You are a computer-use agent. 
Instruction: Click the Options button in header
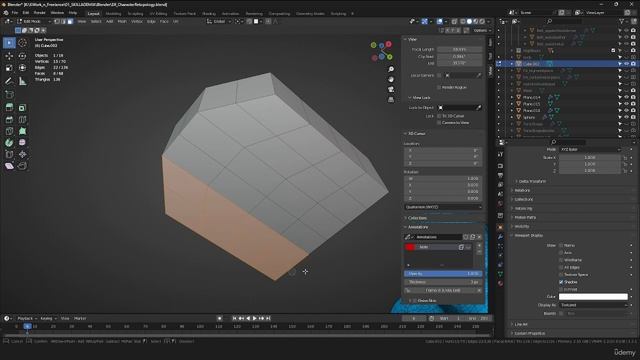click(482, 30)
